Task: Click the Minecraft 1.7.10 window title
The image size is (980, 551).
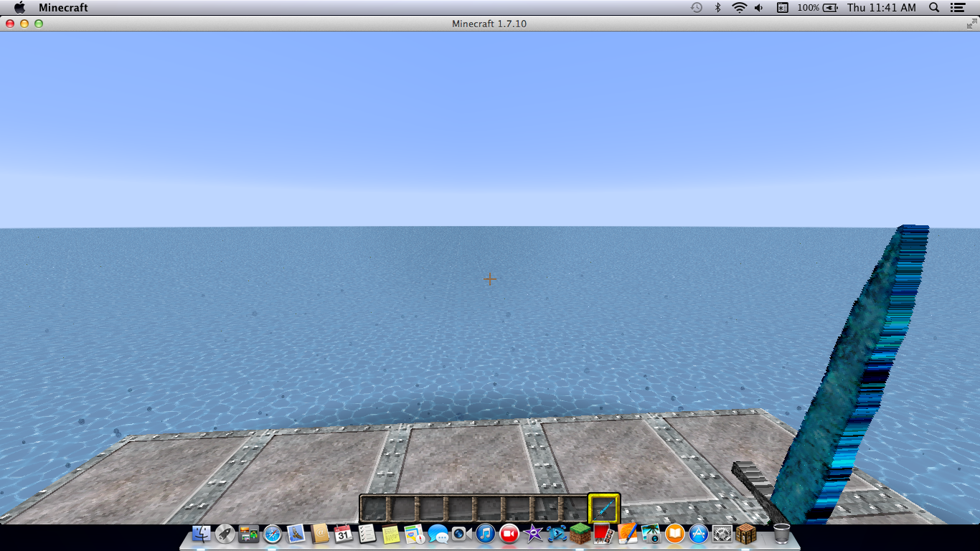Action: point(489,24)
